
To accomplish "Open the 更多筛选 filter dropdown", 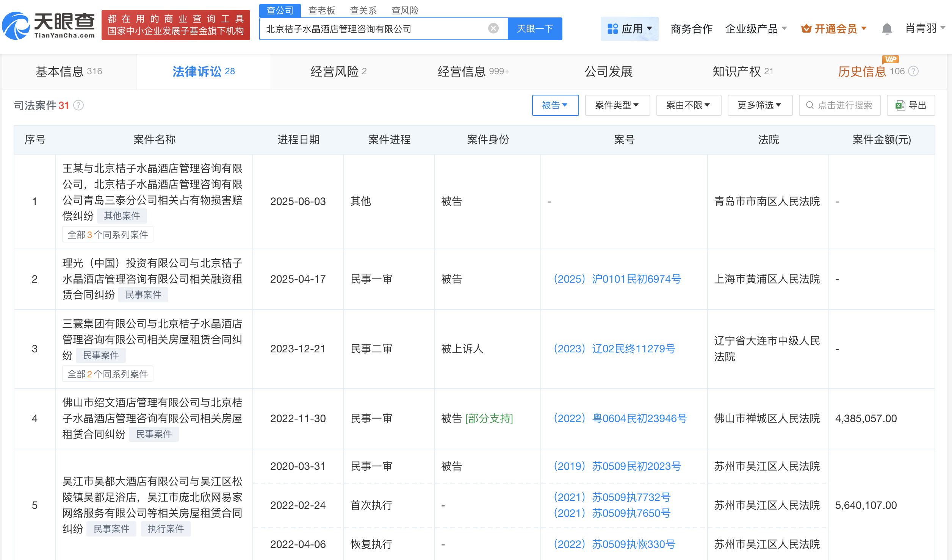I will (x=759, y=105).
